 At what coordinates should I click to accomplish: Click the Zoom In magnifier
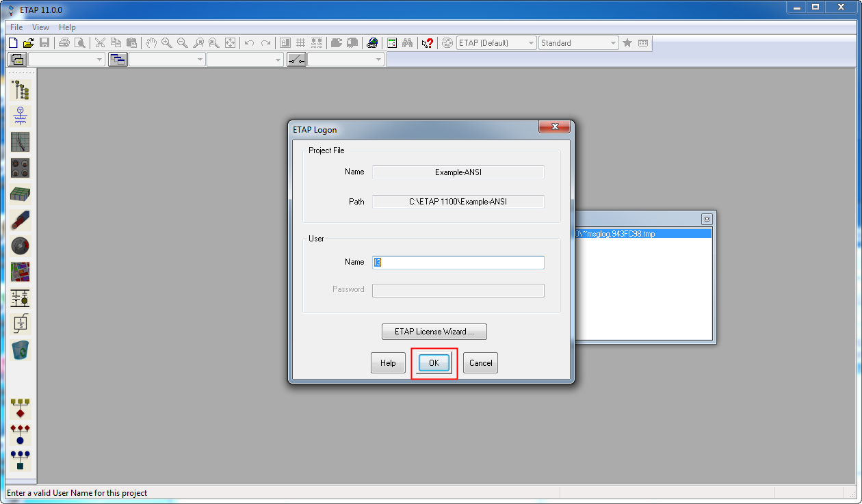(x=167, y=43)
